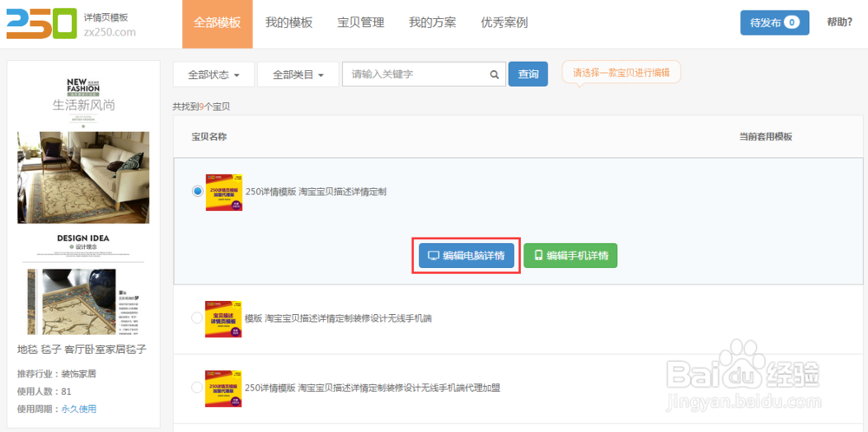Click the 当前套用模板 column header
The image size is (868, 432).
766,136
